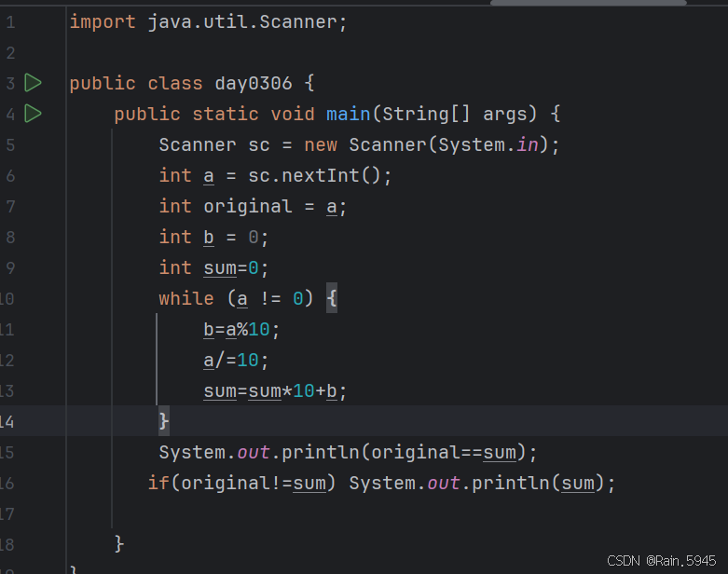Click 'sc.nextInt()' call
The image size is (728, 574).
pyautogui.click(x=314, y=176)
